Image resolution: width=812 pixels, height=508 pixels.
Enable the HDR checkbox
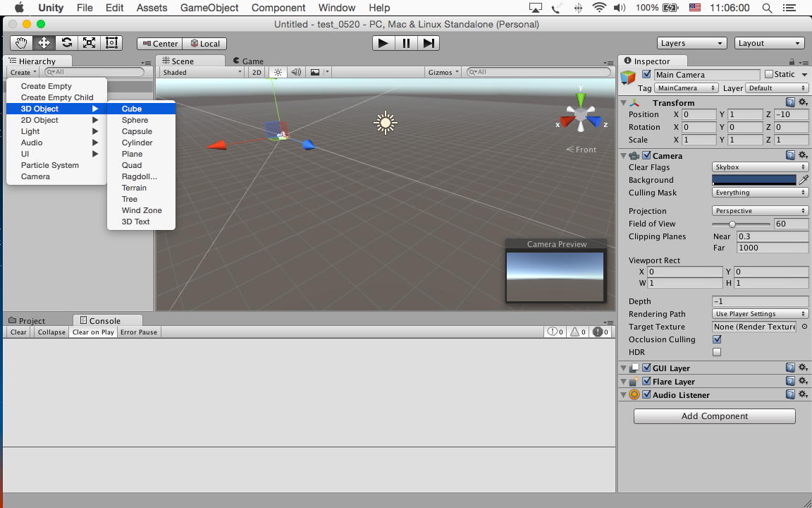point(717,352)
